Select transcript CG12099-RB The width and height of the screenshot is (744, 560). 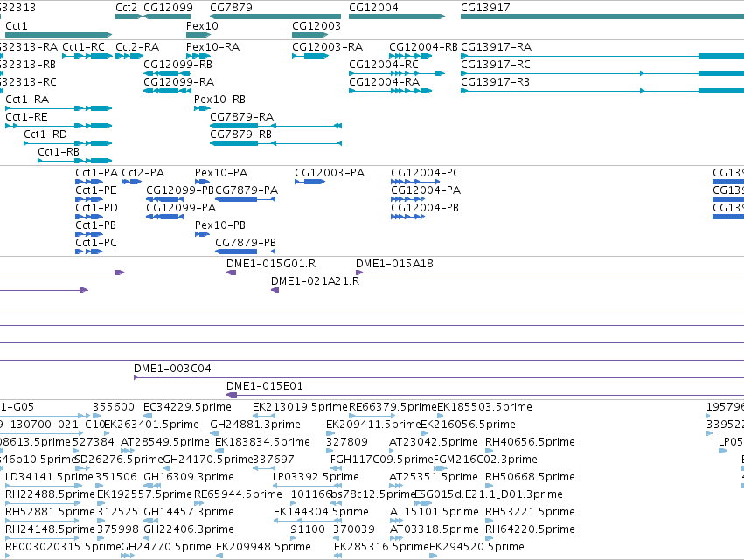coord(178,64)
